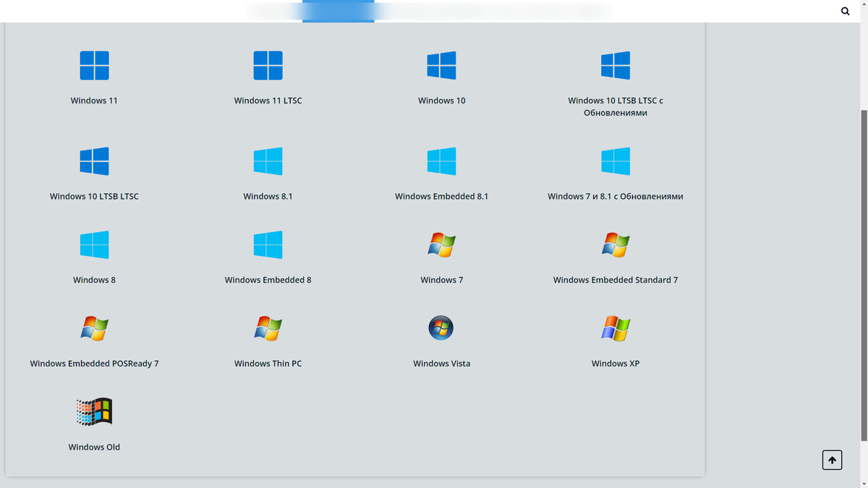
Task: Open the Windows 11 link
Action: 94,100
